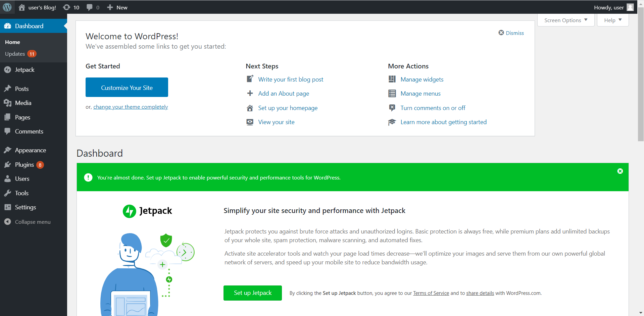This screenshot has height=316, width=644.
Task: Click the Pages icon in sidebar
Action: click(x=7, y=117)
